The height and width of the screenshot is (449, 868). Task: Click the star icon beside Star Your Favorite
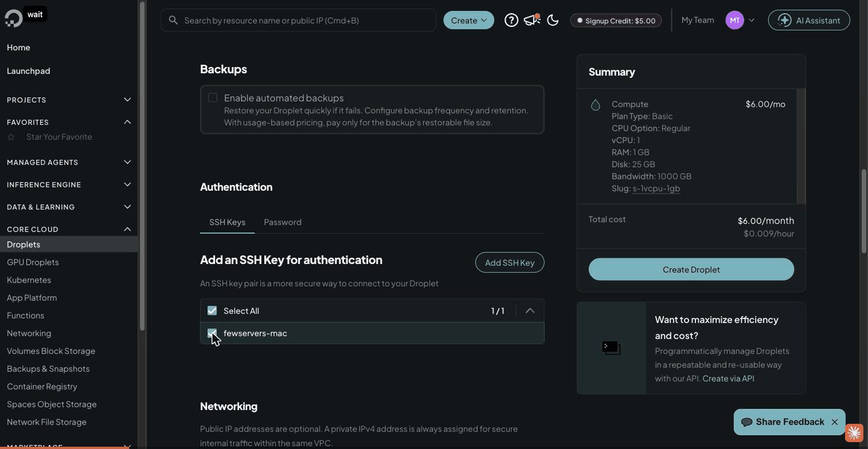pos(11,137)
